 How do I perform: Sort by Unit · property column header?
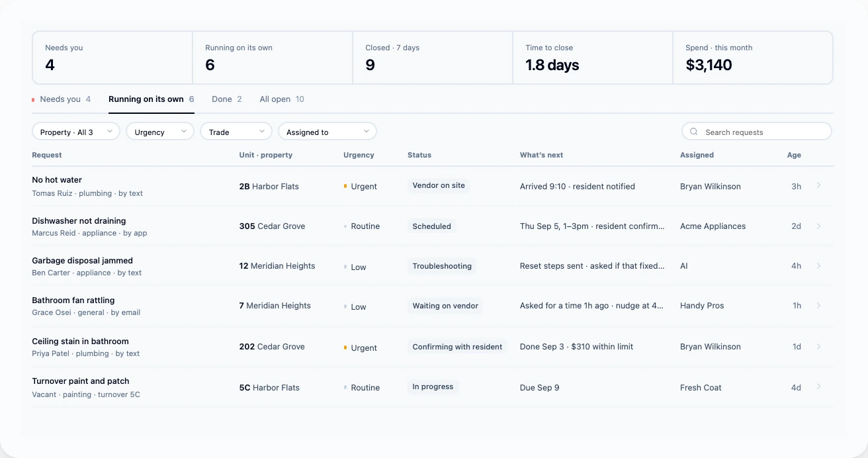266,155
